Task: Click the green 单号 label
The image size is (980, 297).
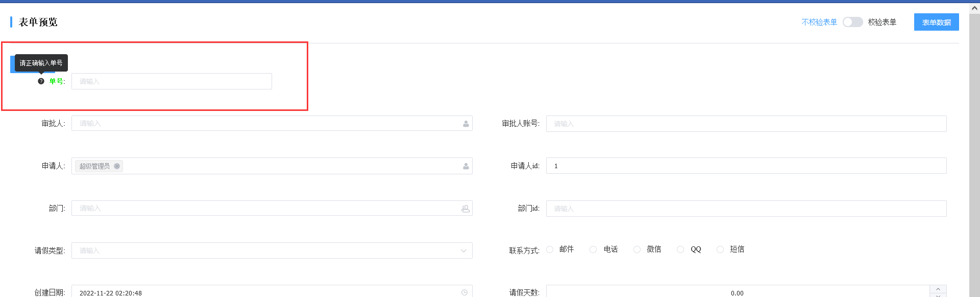Action: click(x=57, y=81)
